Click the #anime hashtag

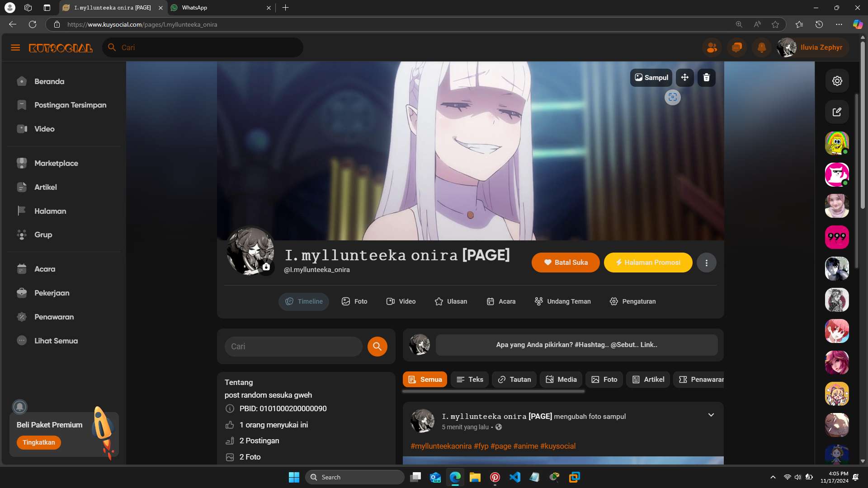point(526,446)
